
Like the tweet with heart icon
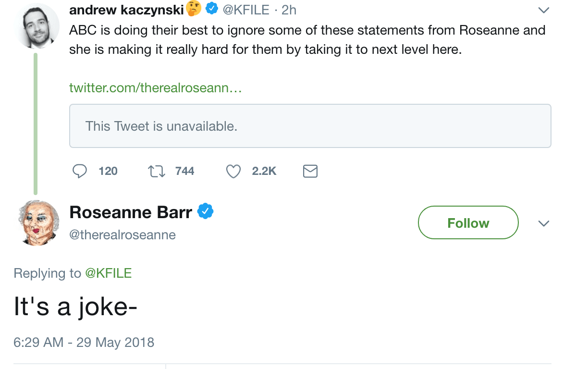pos(233,171)
